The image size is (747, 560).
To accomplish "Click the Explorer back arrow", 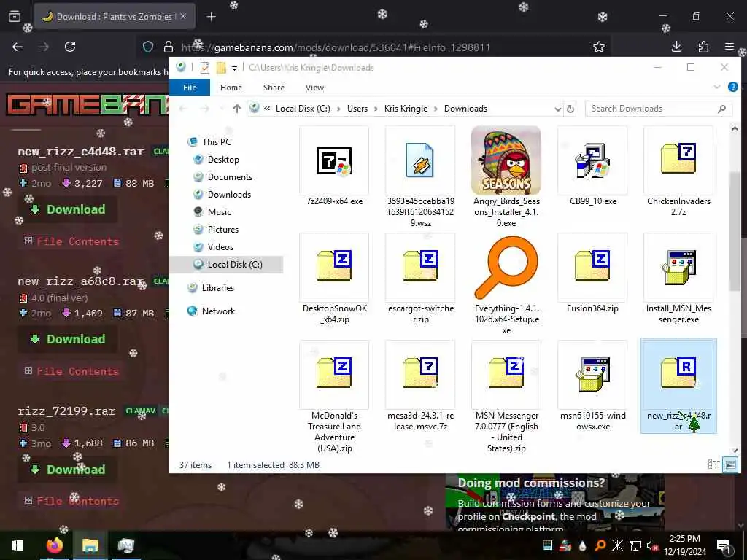I will click(x=183, y=109).
